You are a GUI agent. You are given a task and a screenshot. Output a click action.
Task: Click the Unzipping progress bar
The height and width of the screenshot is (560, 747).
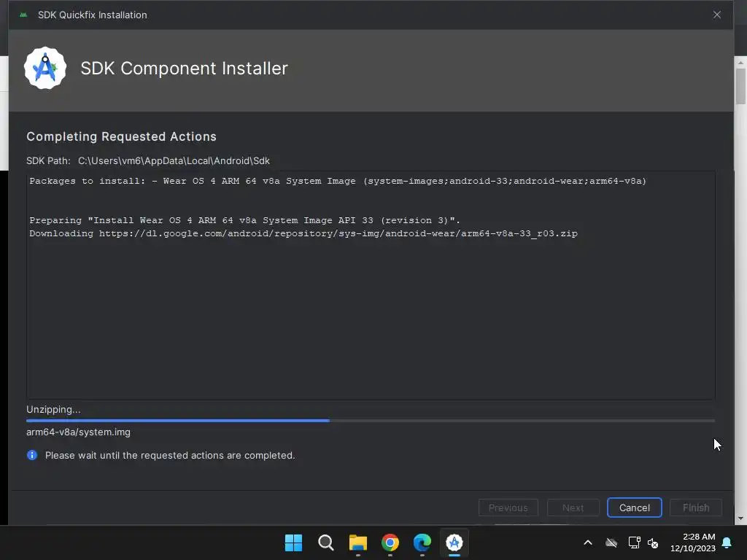point(371,421)
